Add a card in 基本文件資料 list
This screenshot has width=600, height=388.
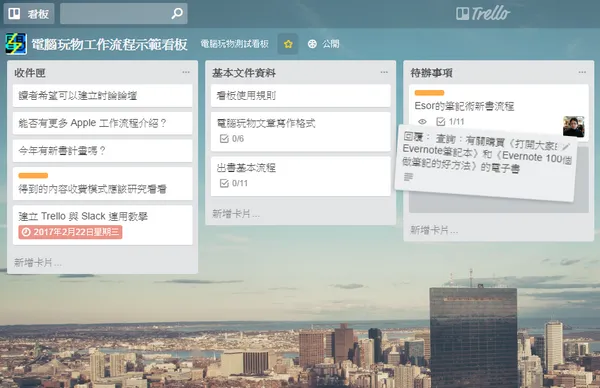tap(236, 214)
